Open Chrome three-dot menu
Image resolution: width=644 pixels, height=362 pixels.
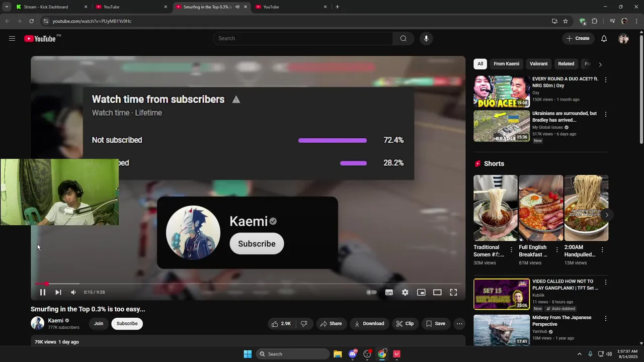(x=636, y=21)
